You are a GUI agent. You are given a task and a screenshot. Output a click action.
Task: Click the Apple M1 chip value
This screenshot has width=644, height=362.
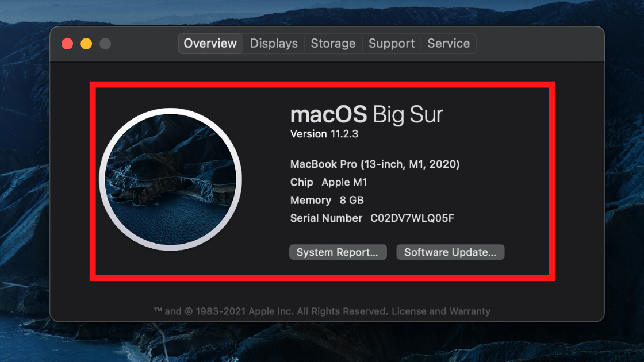pyautogui.click(x=344, y=182)
